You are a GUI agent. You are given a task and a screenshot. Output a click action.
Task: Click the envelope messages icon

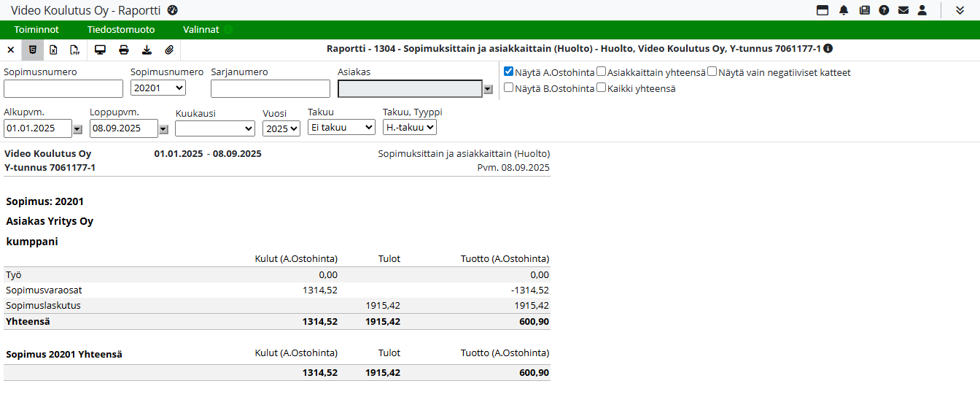[903, 10]
